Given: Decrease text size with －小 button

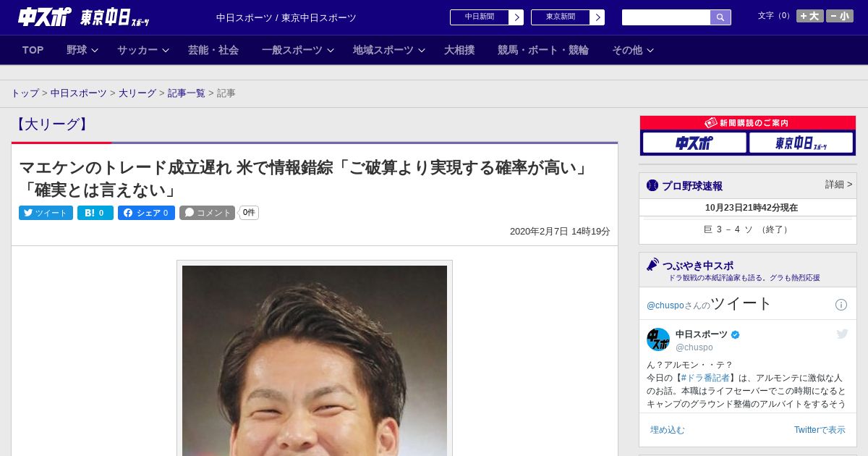Looking at the screenshot, I should [840, 16].
